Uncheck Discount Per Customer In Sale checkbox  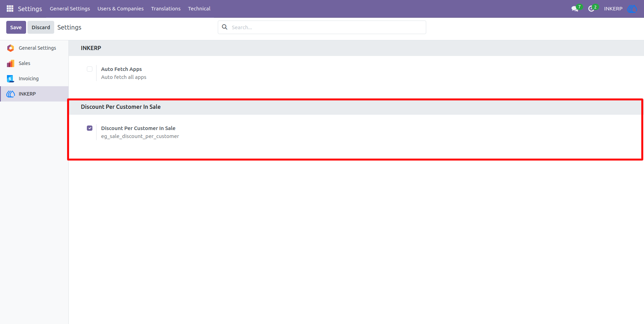click(x=90, y=128)
